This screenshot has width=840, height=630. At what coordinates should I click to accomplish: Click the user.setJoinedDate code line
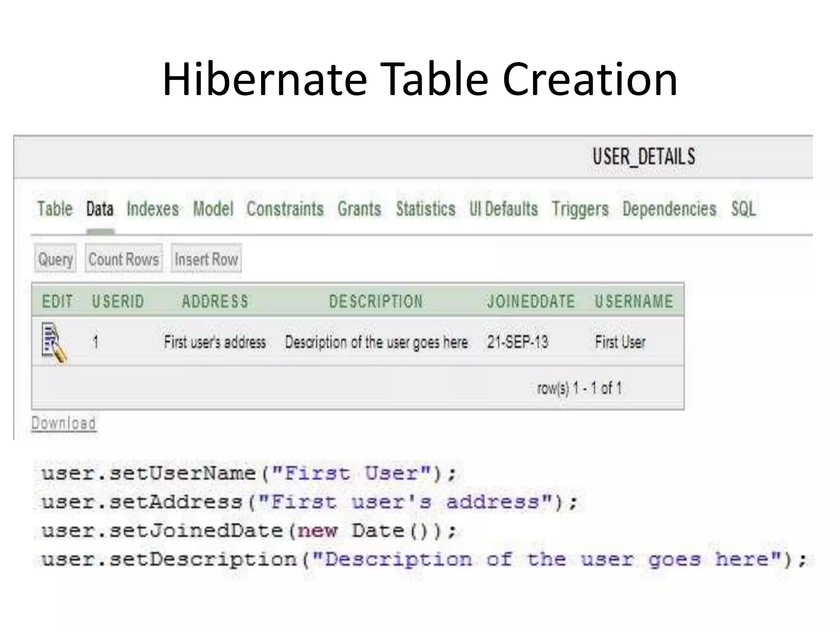(x=249, y=531)
